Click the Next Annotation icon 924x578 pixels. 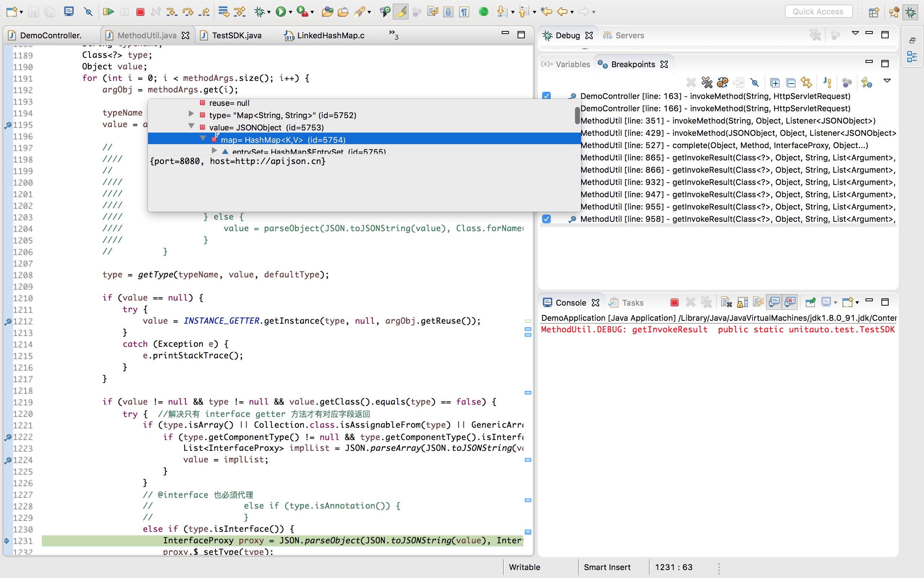tap(502, 12)
